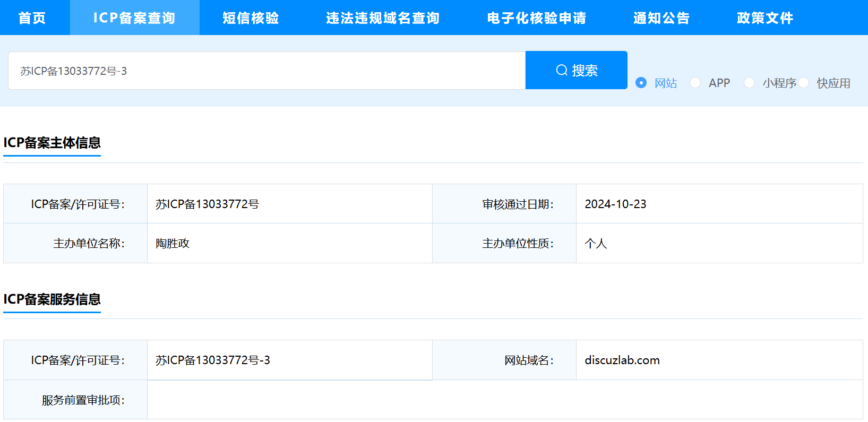The width and height of the screenshot is (868, 422).
Task: Navigate to 政策文件 tab
Action: click(764, 18)
